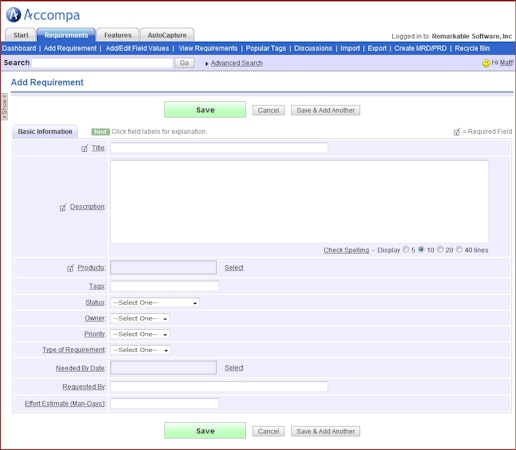This screenshot has height=450, width=516.
Task: Click the green Hint badge
Action: 100,132
